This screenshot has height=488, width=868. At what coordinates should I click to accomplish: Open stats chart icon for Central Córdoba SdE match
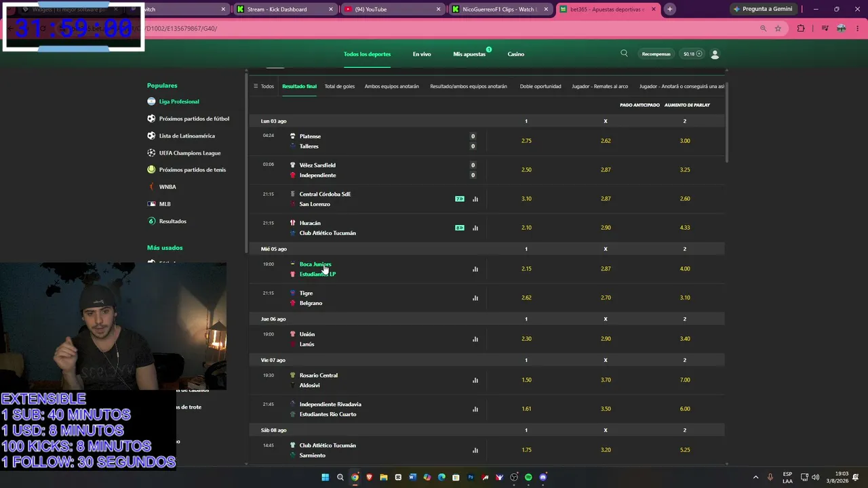475,199
